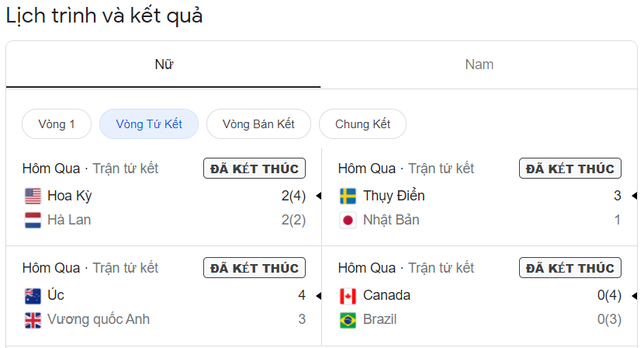644x348 pixels.
Task: Click the Netherlands flag icon
Action: (x=33, y=220)
